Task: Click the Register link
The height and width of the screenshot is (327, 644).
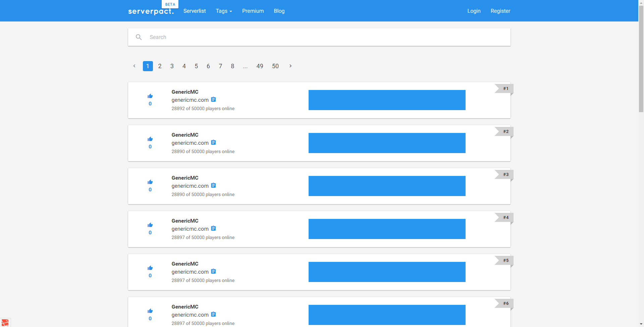Action: tap(500, 11)
